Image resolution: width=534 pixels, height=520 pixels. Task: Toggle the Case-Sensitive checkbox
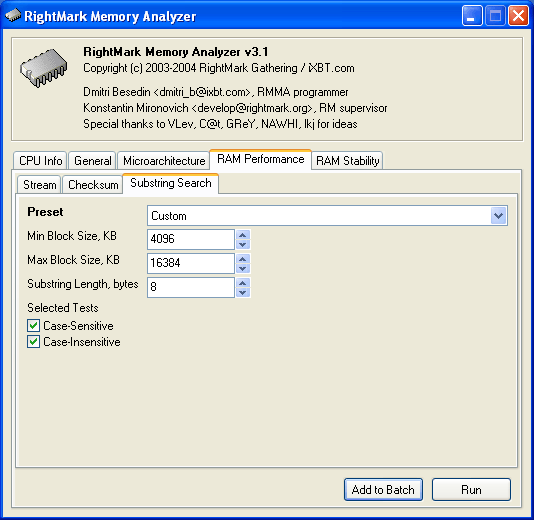(33, 326)
